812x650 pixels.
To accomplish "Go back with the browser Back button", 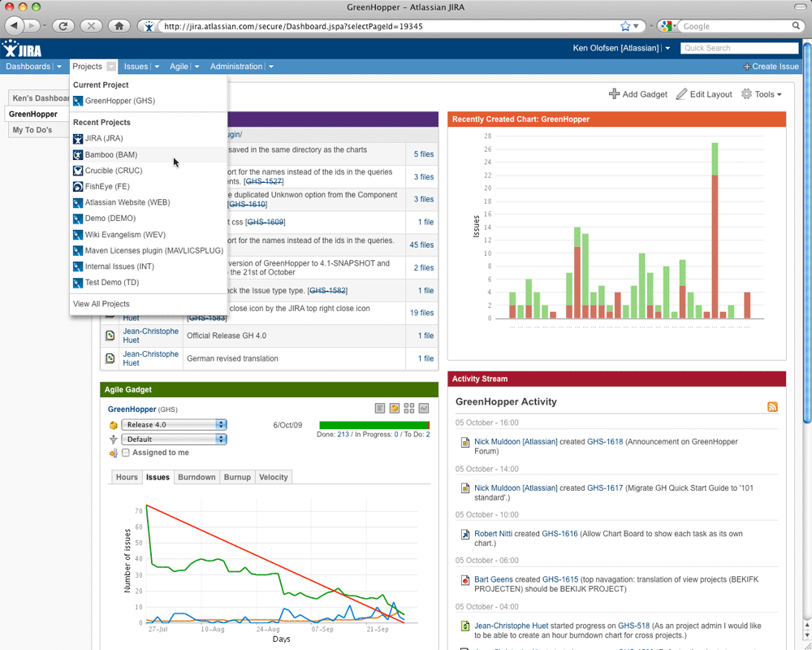I will [x=14, y=26].
